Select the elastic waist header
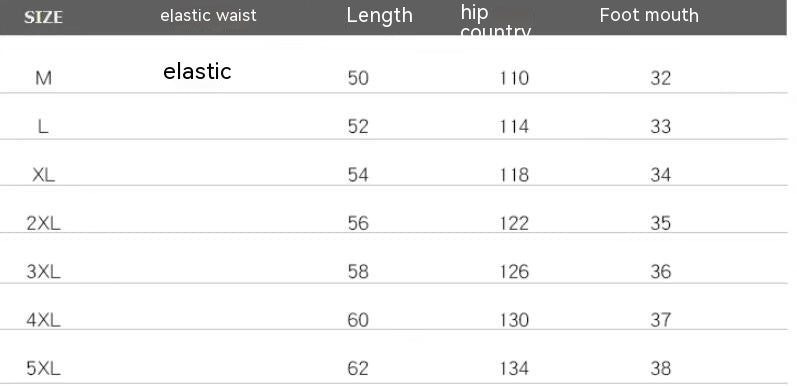This screenshot has width=797, height=386. tap(208, 15)
